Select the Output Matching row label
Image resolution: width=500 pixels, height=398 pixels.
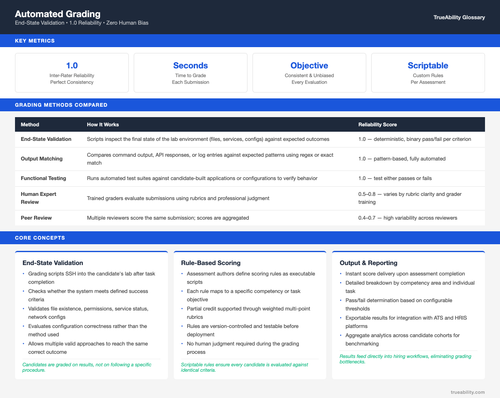tap(42, 159)
